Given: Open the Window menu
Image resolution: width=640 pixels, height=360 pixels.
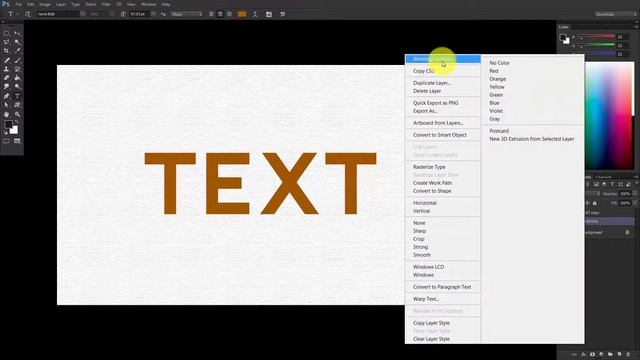Looking at the screenshot, I should pos(149,4).
